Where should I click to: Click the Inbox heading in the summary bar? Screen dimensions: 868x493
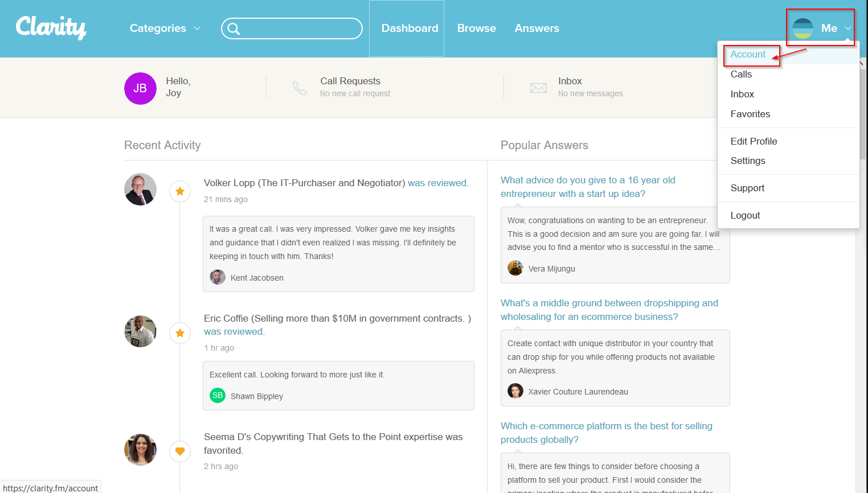(x=570, y=81)
